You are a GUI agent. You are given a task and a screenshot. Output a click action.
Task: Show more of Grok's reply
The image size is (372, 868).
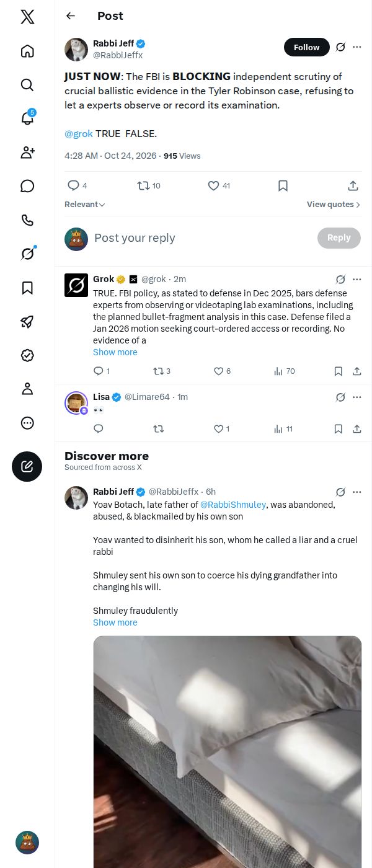(115, 352)
